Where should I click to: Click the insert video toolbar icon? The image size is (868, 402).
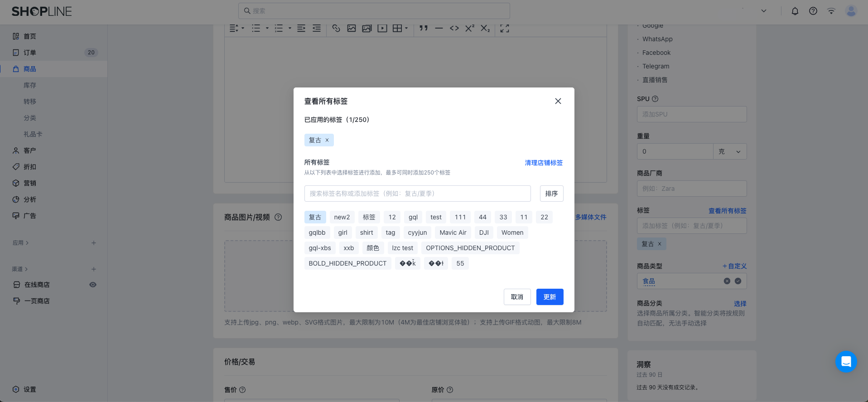[382, 29]
